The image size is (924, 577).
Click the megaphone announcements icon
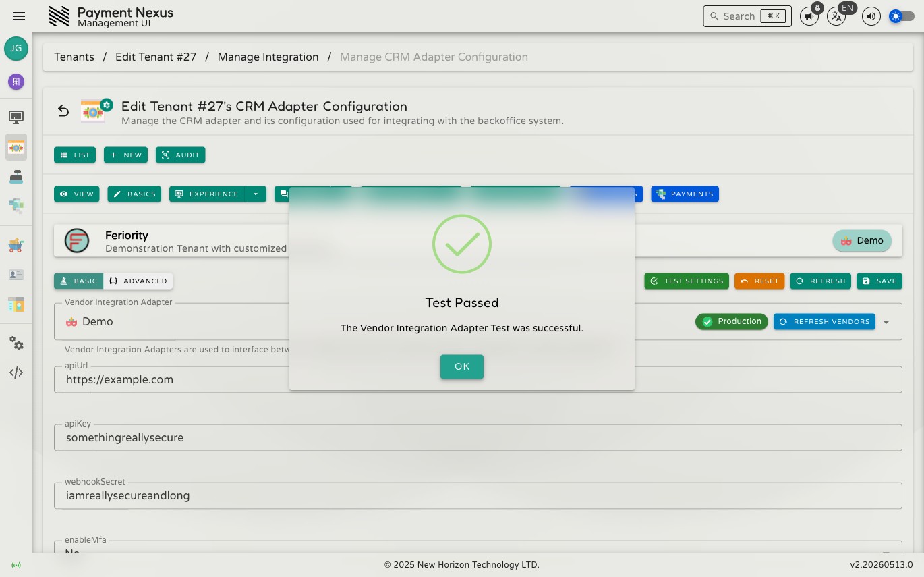(x=809, y=16)
